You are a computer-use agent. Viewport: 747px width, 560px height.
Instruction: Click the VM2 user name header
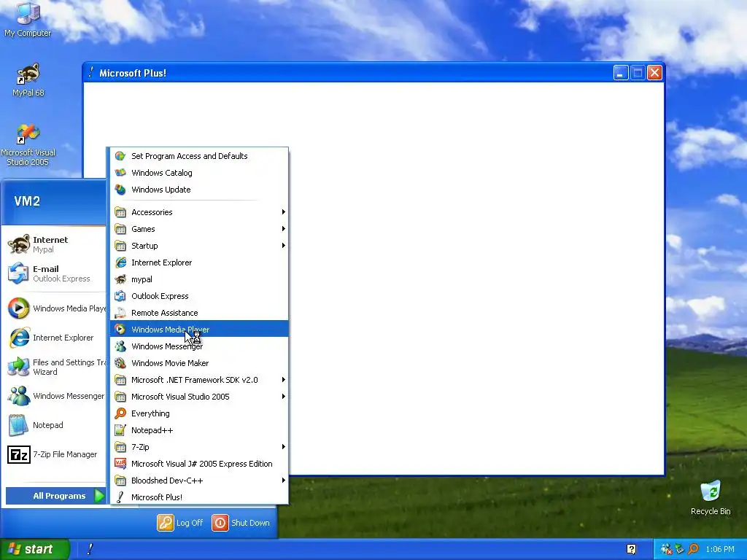tap(27, 201)
